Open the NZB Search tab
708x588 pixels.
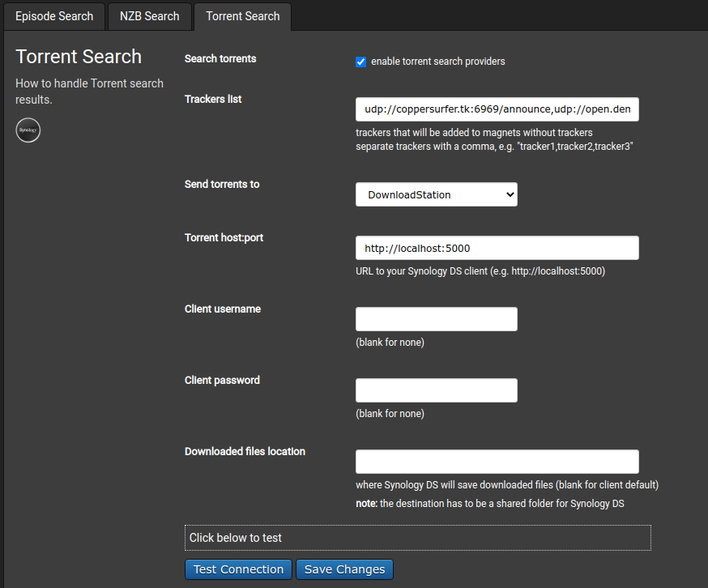pyautogui.click(x=150, y=16)
